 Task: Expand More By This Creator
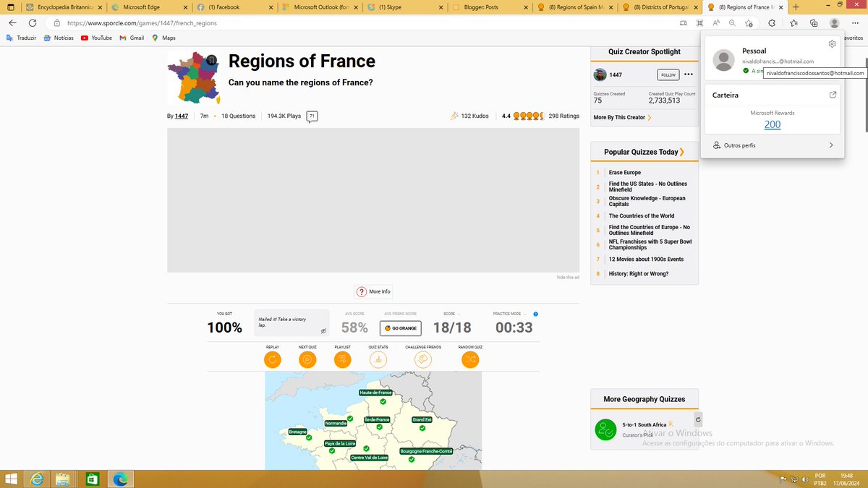[x=621, y=117]
